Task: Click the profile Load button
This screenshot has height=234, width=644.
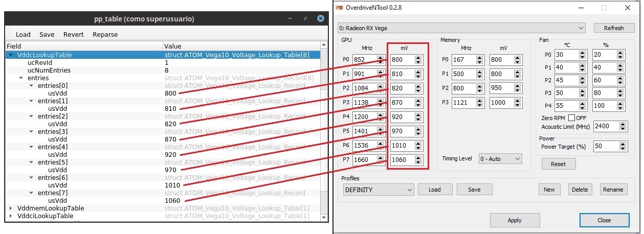Action: (x=434, y=190)
